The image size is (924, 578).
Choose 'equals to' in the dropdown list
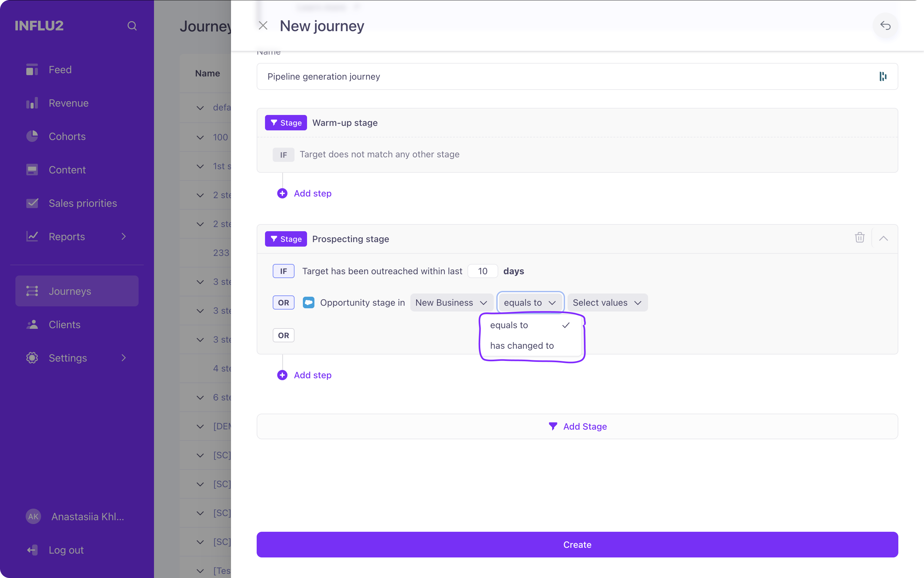pos(530,325)
